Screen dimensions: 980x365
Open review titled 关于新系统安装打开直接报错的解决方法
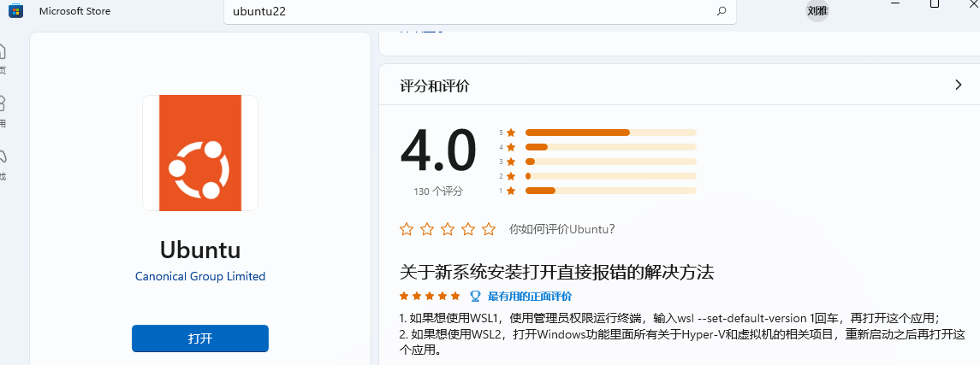pos(556,272)
